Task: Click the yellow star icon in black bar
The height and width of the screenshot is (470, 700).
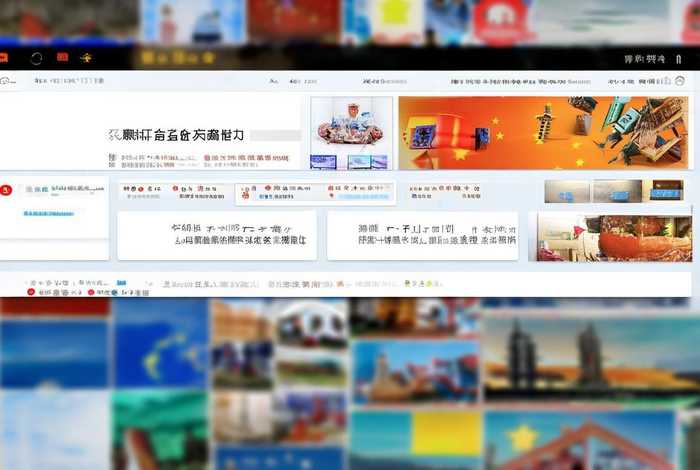Action: (x=86, y=58)
